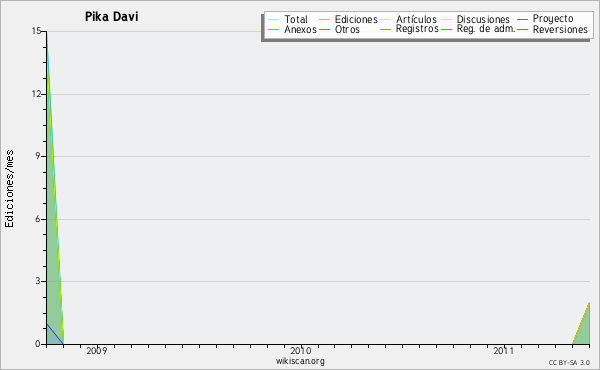The width and height of the screenshot is (600, 370).
Task: Click the 'wikiscan.org' source text
Action: 300,361
